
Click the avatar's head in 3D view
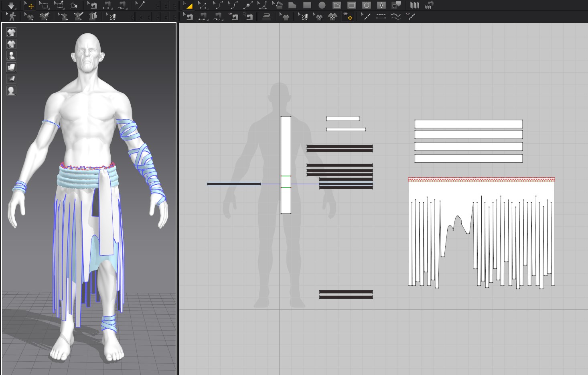[x=87, y=52]
